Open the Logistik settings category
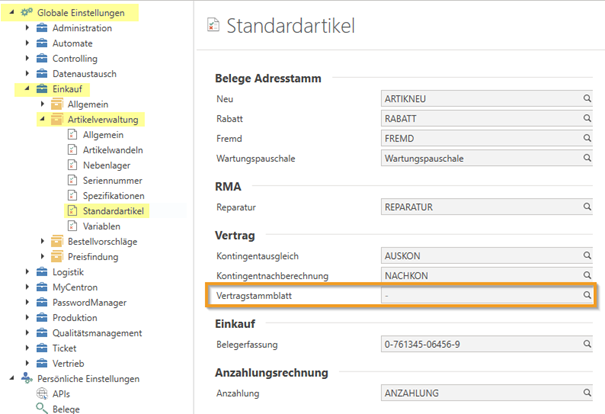 coord(68,271)
